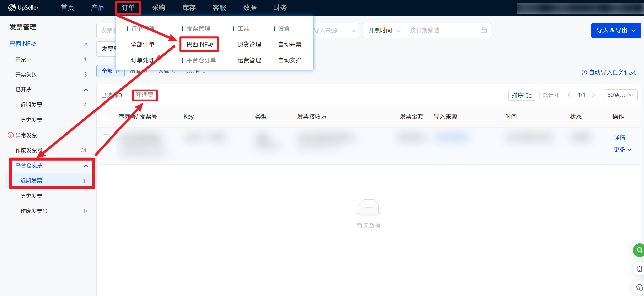The height and width of the screenshot is (296, 644).
Task: Check the first invoice row checkbox
Action: coord(106,138)
